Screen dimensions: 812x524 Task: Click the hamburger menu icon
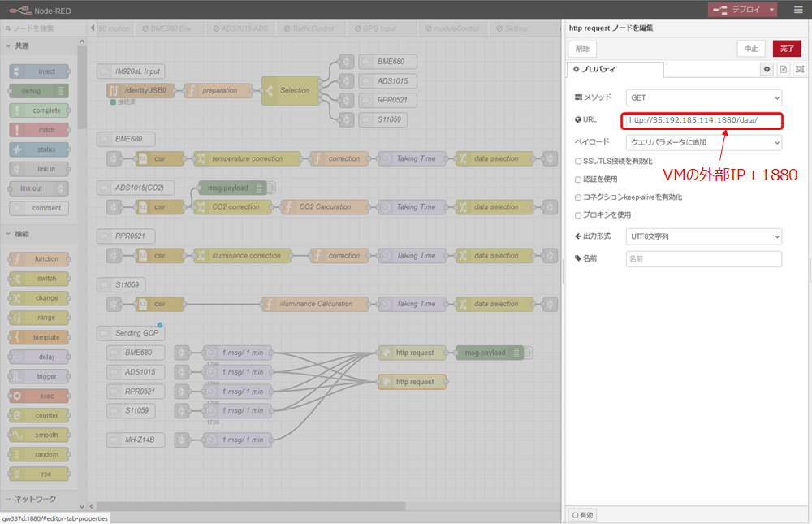click(x=798, y=10)
